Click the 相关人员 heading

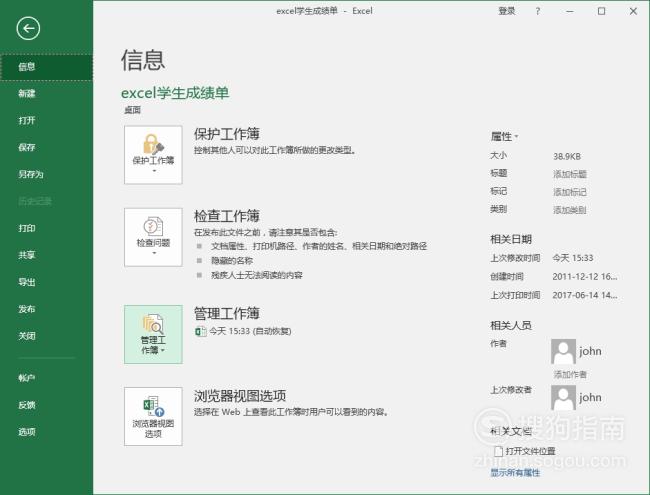pyautogui.click(x=511, y=325)
